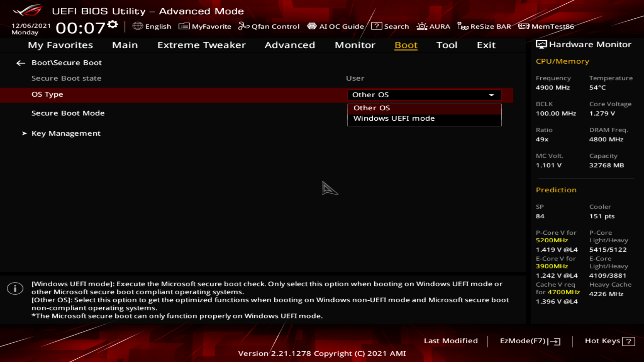Image resolution: width=644 pixels, height=362 pixels.
Task: Switch to the Extreme Tweaker tab
Action: point(201,45)
